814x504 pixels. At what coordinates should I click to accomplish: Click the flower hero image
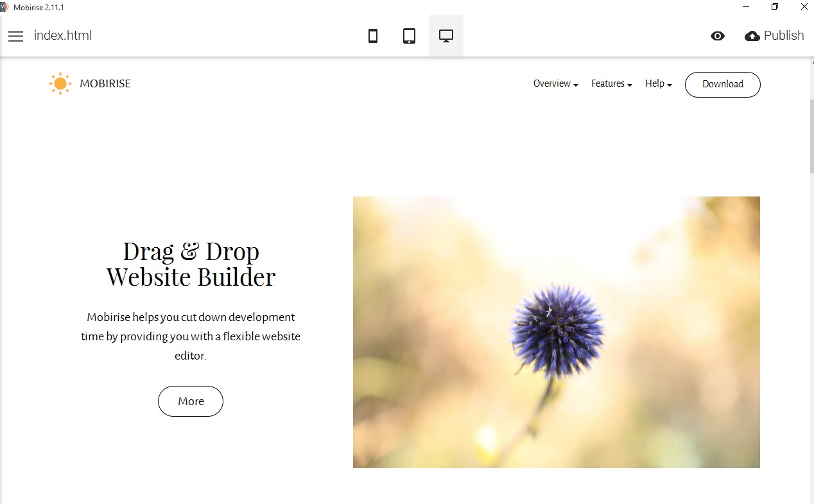pos(556,331)
